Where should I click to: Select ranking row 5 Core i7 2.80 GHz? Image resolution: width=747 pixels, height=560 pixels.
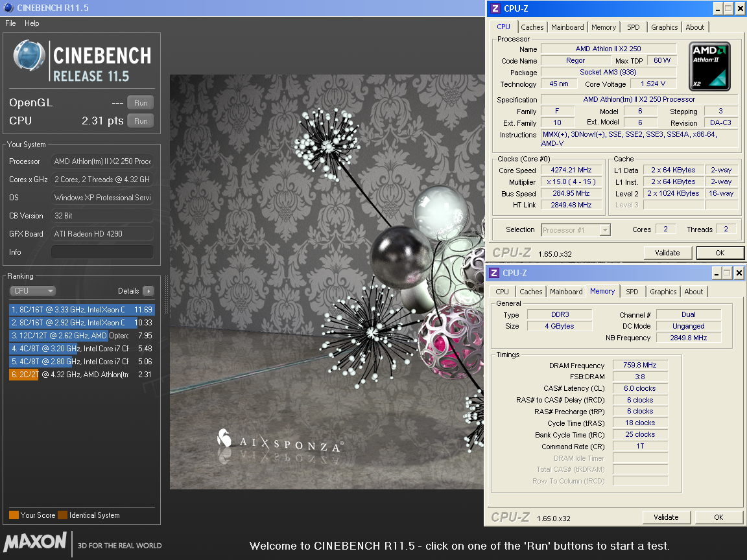click(x=82, y=362)
